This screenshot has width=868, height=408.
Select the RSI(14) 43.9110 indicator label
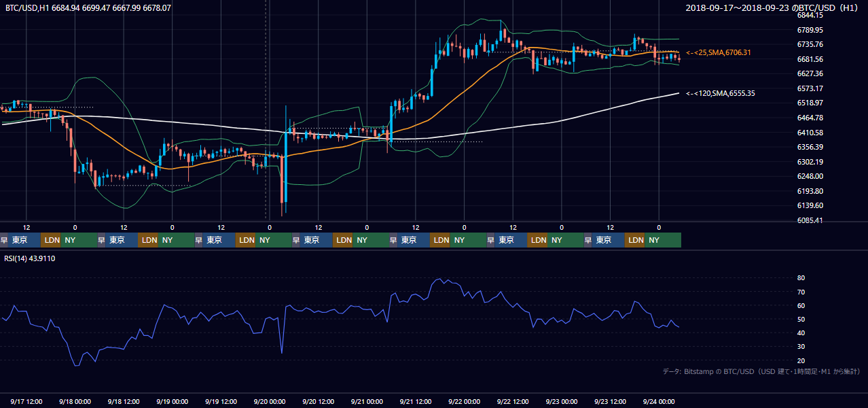pos(29,258)
